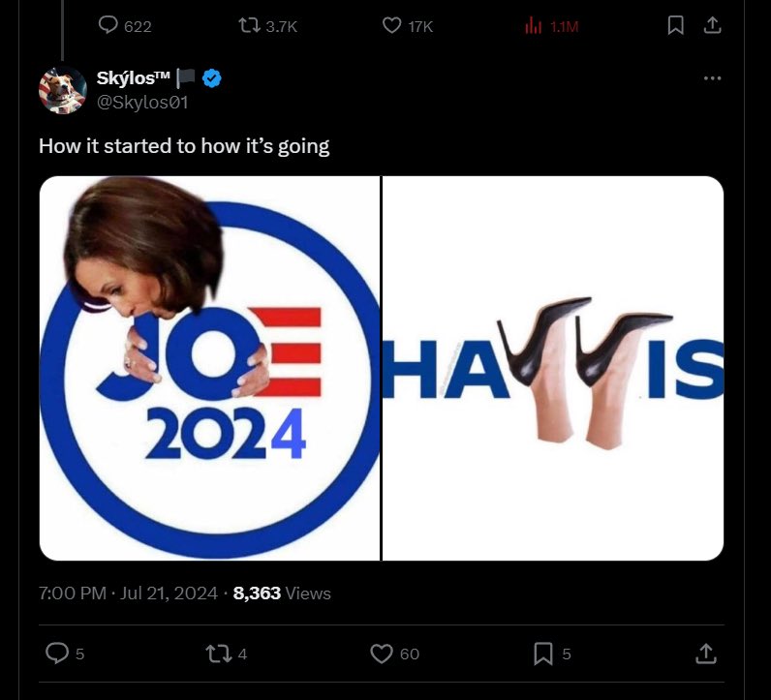Open the JOE 2024 logo image
Image resolution: width=771 pixels, height=700 pixels.
209,368
